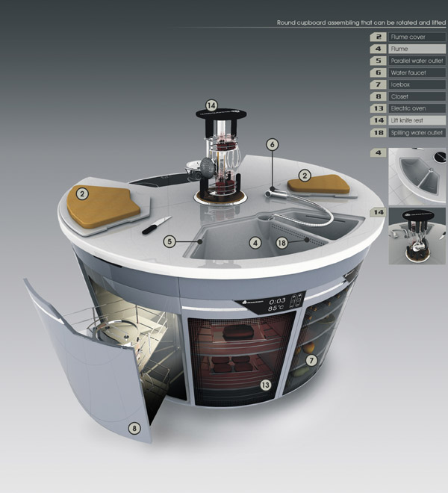This screenshot has height=493, width=448.
Task: Click callout marker 5 beside the sink
Action: pos(170,241)
